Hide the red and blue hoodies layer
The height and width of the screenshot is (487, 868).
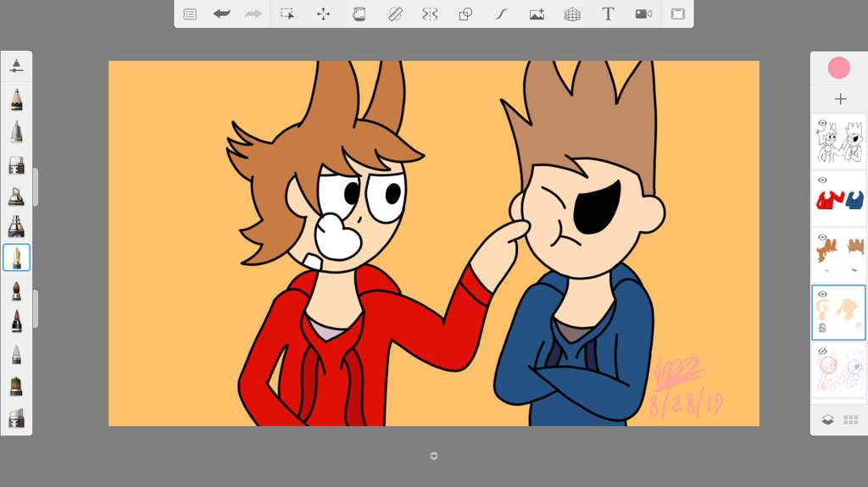(x=822, y=180)
